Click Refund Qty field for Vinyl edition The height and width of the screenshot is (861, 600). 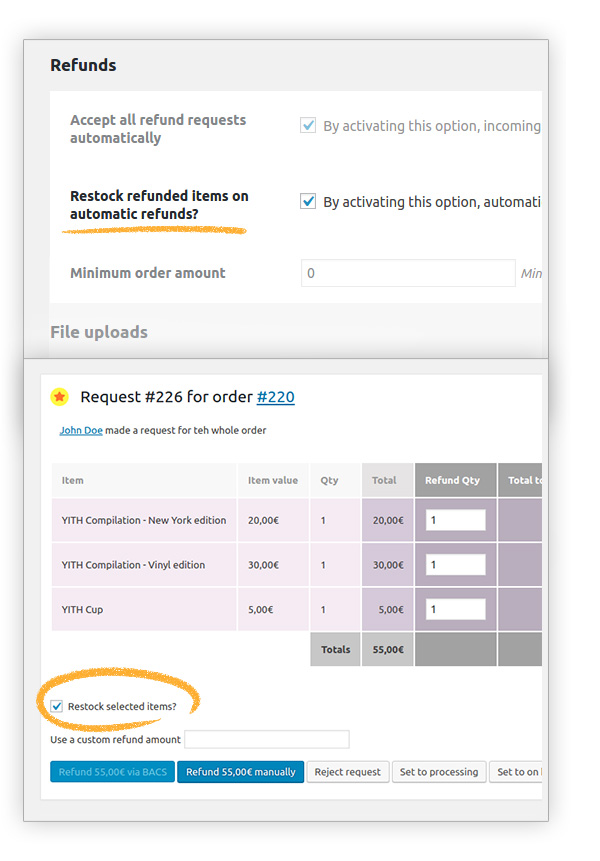pos(455,565)
